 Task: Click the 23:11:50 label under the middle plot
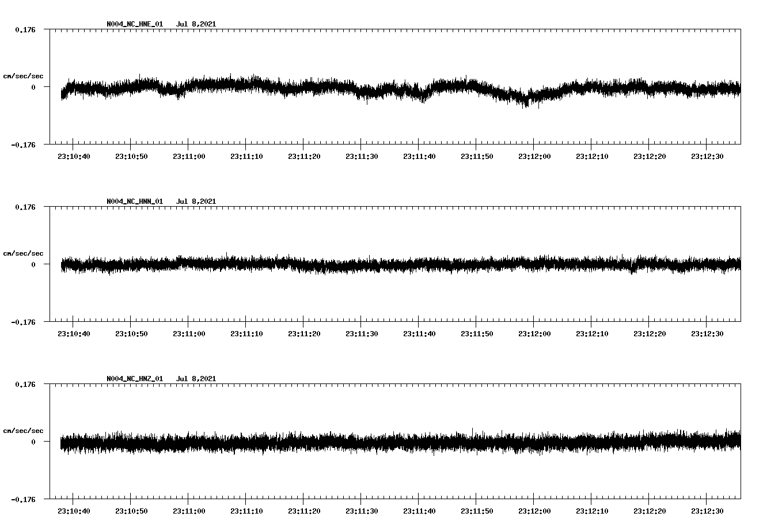pos(477,332)
